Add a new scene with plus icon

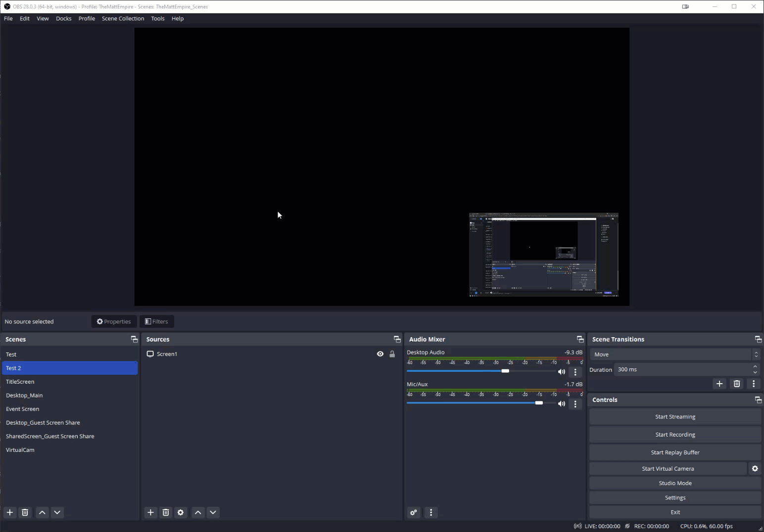[10, 512]
